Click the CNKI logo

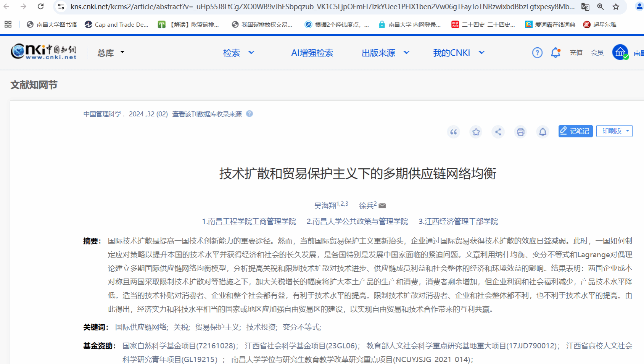point(43,52)
